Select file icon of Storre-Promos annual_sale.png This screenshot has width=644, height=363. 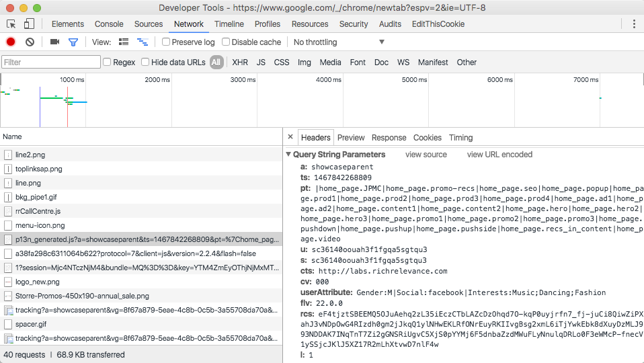point(8,296)
